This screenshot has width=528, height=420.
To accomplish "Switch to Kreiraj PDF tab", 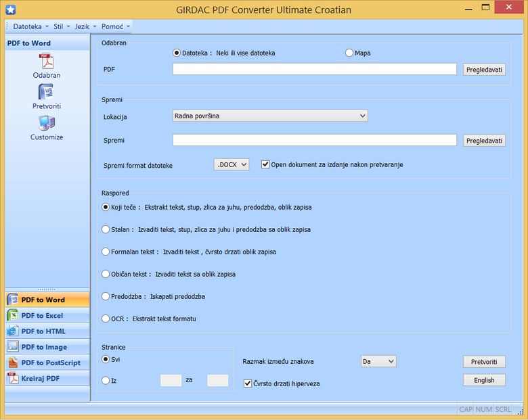I will 47,378.
